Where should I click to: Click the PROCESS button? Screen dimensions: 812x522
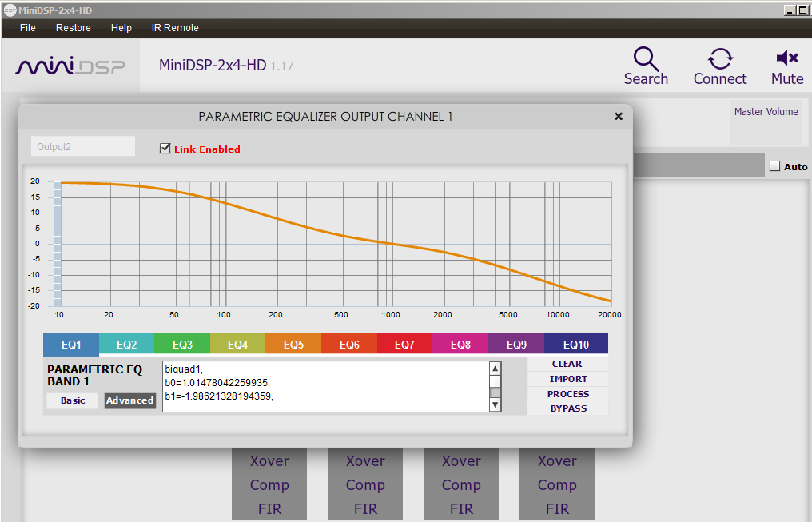pyautogui.click(x=568, y=394)
